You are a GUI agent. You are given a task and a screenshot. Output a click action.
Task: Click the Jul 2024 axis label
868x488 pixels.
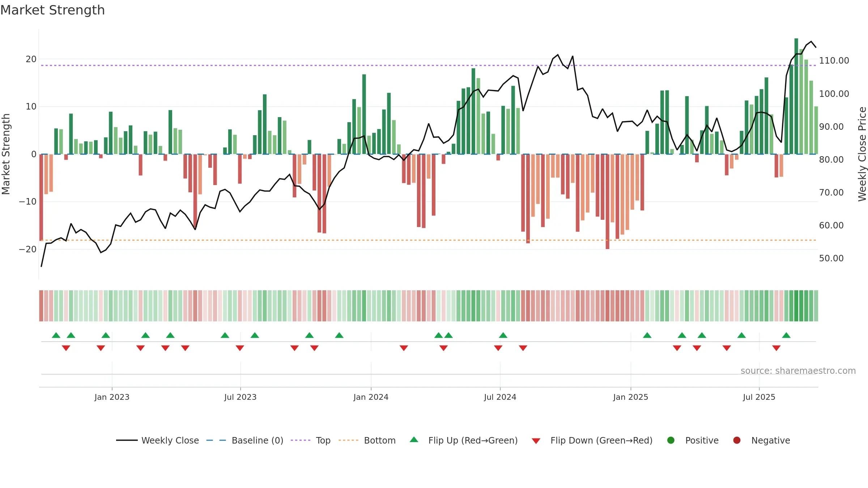pos(500,397)
